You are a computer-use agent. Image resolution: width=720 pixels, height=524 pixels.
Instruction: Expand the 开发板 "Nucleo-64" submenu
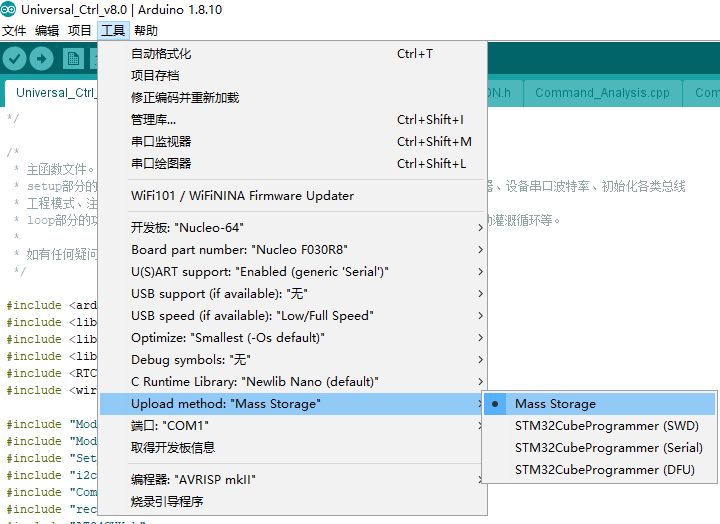tap(292, 227)
